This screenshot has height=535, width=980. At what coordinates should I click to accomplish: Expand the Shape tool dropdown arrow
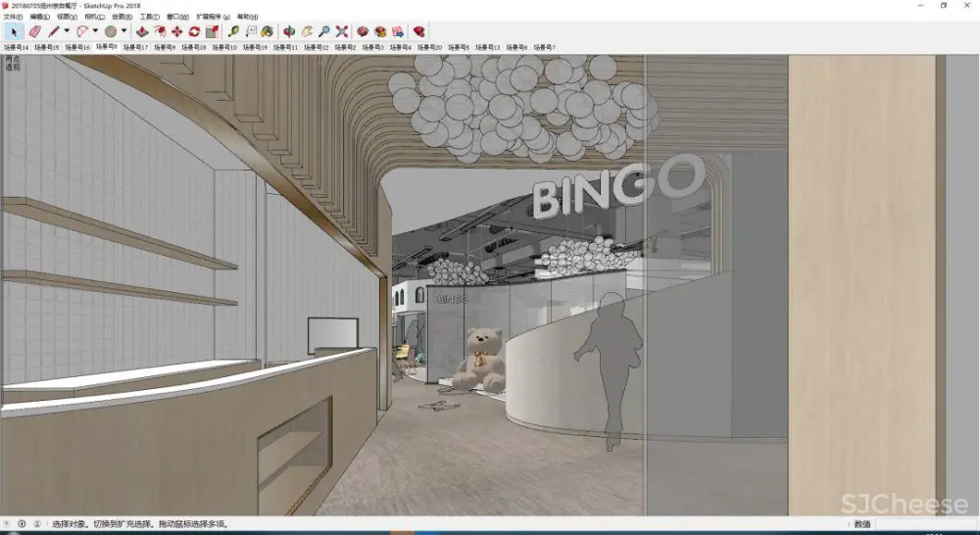tap(124, 31)
